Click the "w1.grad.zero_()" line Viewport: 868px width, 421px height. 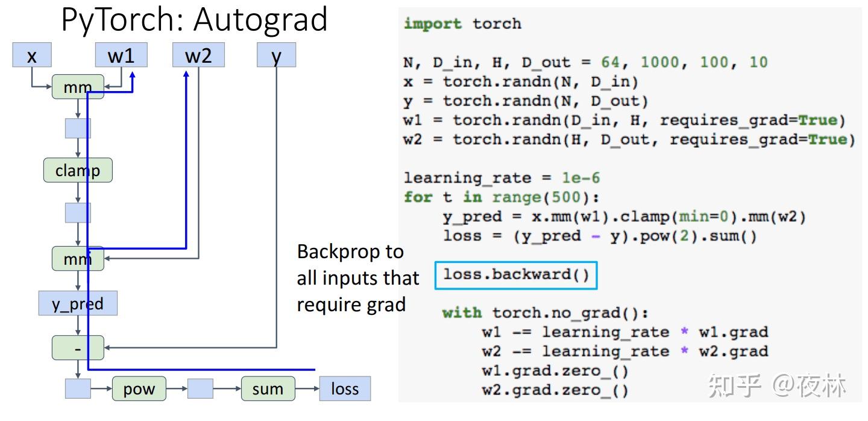555,371
